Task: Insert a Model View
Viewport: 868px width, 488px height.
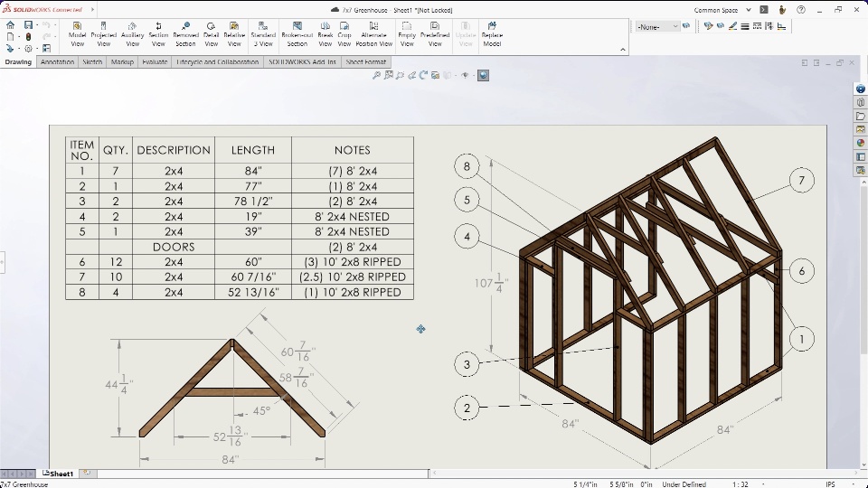Action: (x=77, y=34)
